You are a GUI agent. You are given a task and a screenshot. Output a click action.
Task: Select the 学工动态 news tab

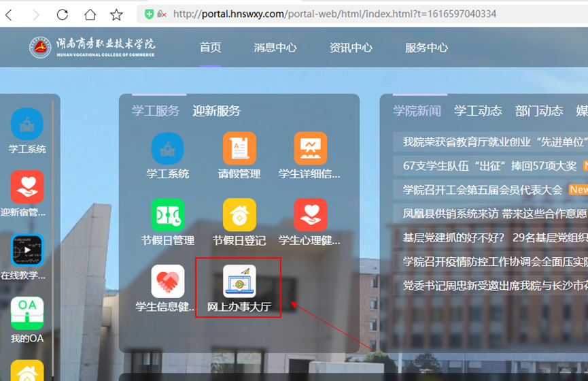478,111
